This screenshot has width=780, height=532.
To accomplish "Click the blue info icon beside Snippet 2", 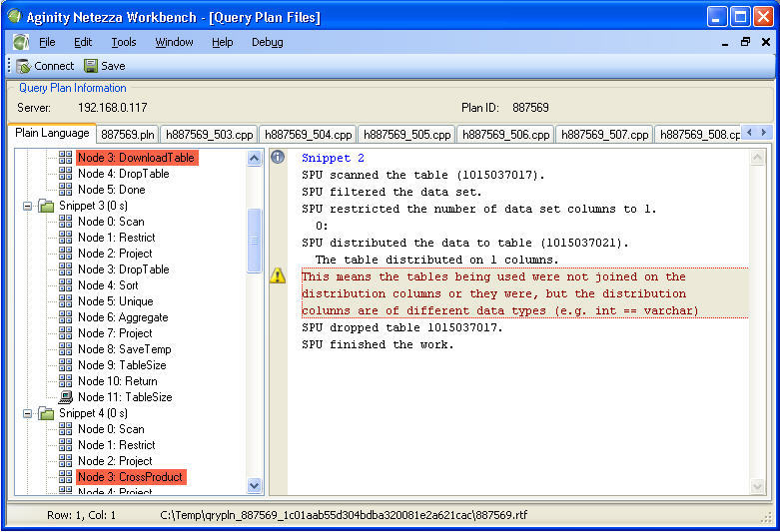I will [x=278, y=158].
